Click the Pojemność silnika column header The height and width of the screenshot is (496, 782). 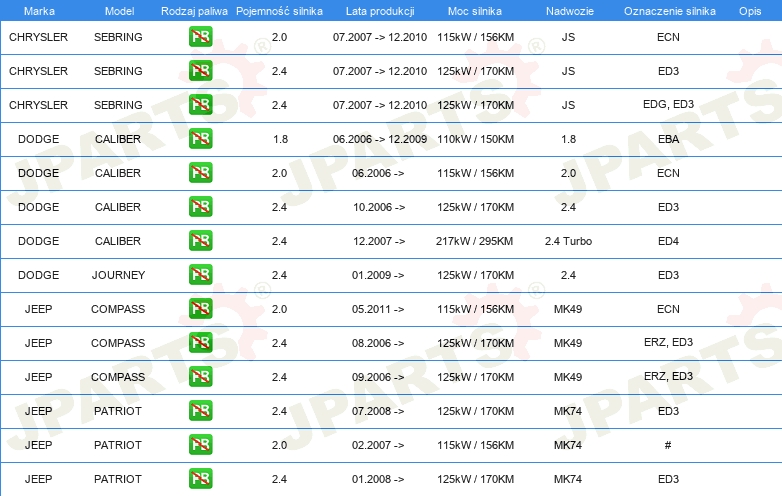279,11
